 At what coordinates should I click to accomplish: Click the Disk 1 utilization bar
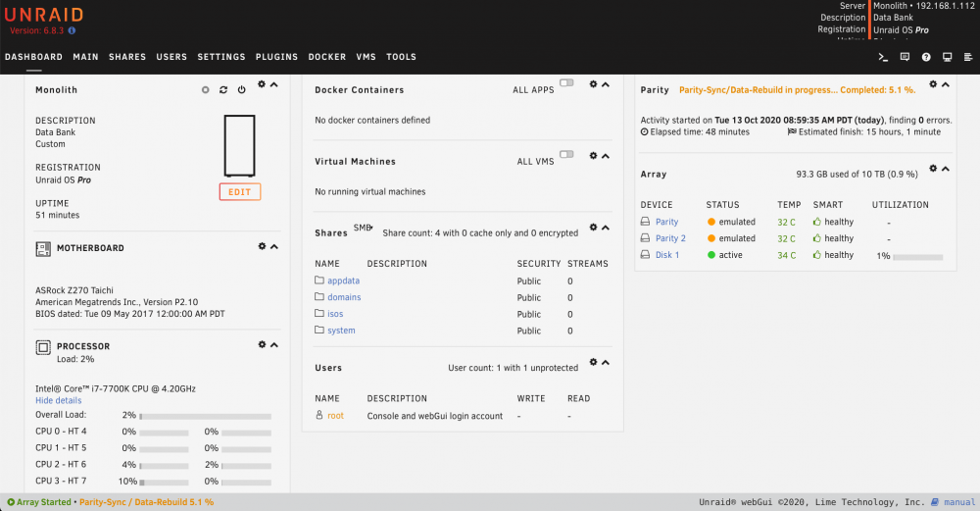coord(918,257)
